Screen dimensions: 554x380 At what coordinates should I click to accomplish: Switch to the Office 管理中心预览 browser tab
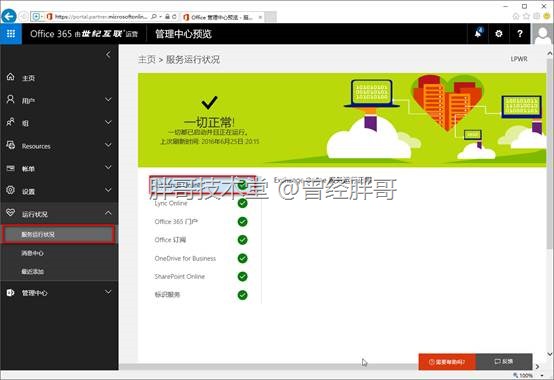[223, 17]
